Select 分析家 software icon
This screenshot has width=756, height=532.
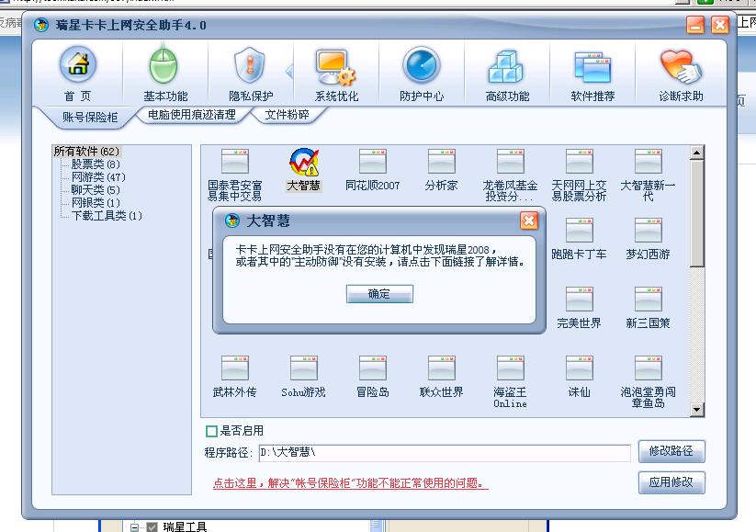click(x=442, y=161)
